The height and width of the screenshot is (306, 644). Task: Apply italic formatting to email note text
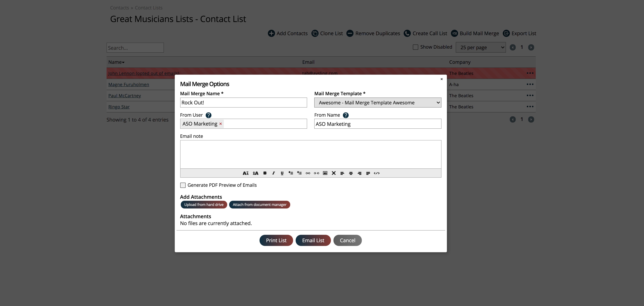click(273, 173)
